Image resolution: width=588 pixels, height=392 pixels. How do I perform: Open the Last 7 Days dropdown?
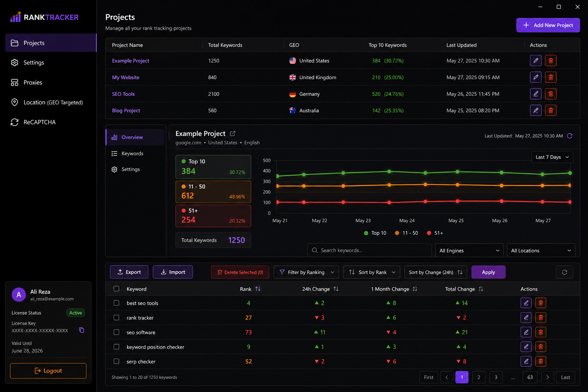[552, 157]
